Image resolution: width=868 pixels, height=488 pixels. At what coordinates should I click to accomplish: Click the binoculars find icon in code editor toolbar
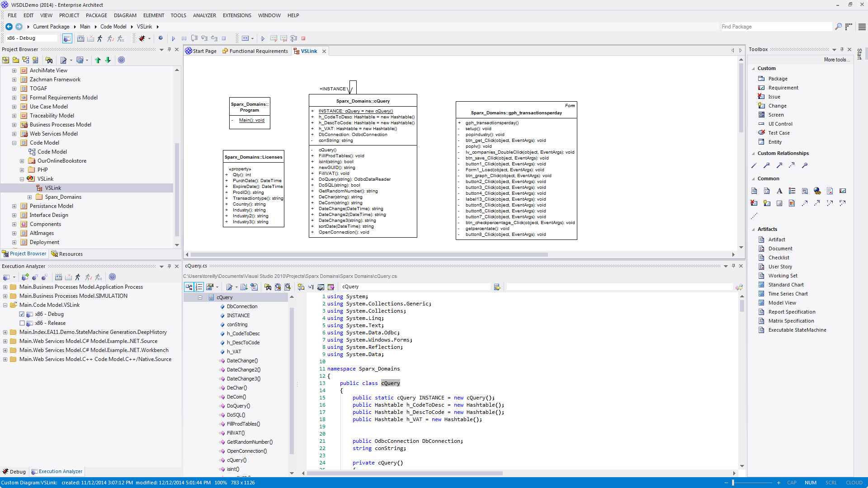268,287
